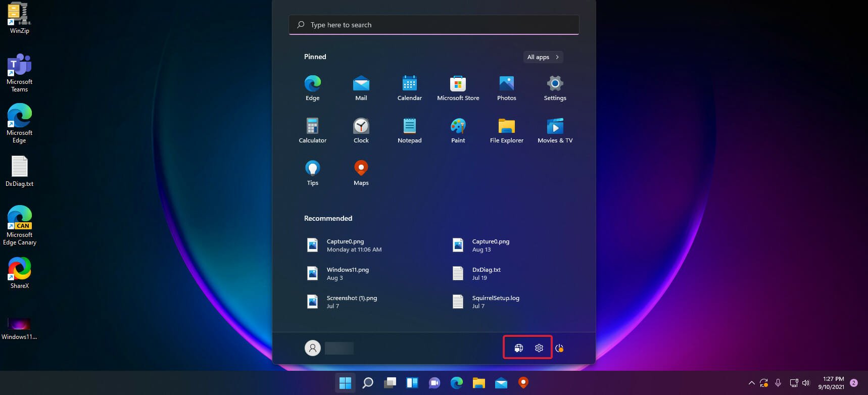Open Teams Chat on taskbar

435,383
